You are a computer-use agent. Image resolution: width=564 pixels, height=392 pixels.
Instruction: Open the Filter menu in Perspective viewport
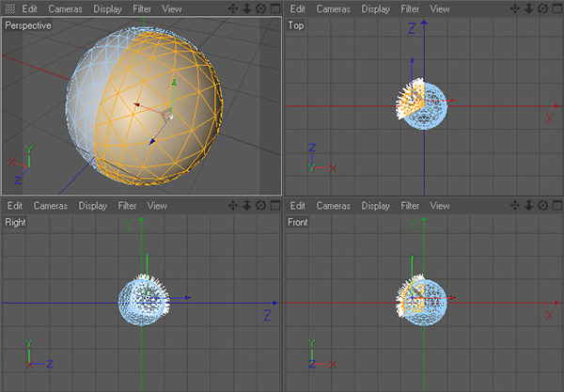[142, 8]
